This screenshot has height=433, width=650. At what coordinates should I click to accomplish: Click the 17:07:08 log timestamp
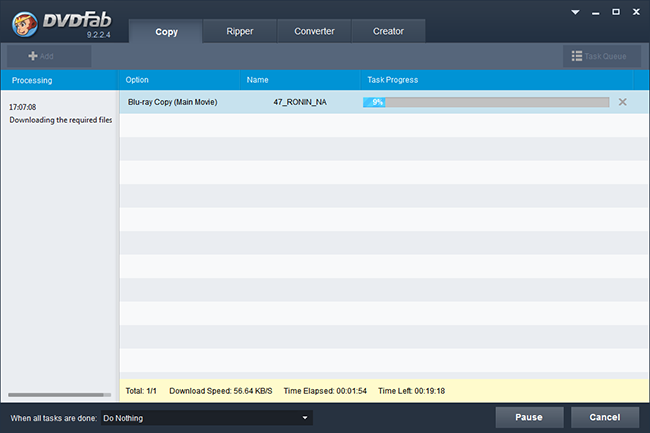pyautogui.click(x=22, y=107)
